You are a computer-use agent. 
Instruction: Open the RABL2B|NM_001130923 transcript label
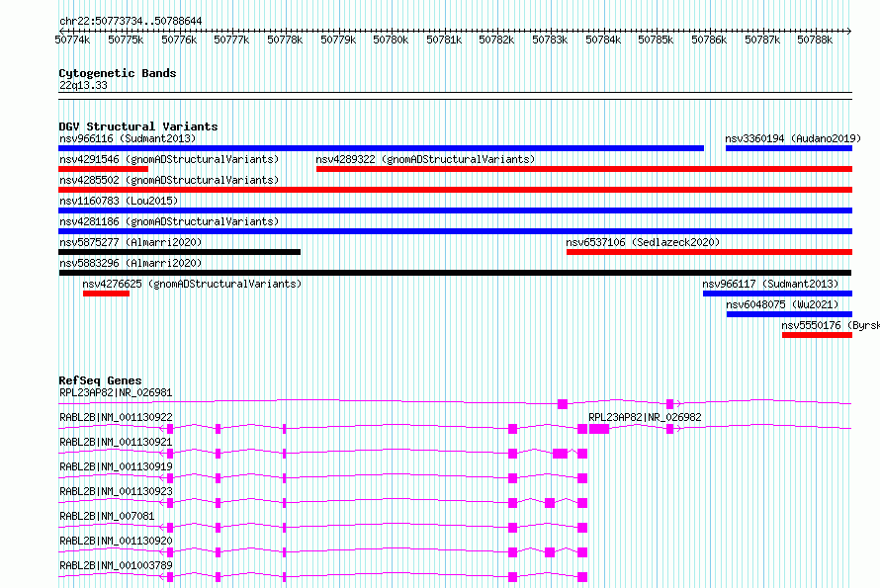pyautogui.click(x=116, y=491)
